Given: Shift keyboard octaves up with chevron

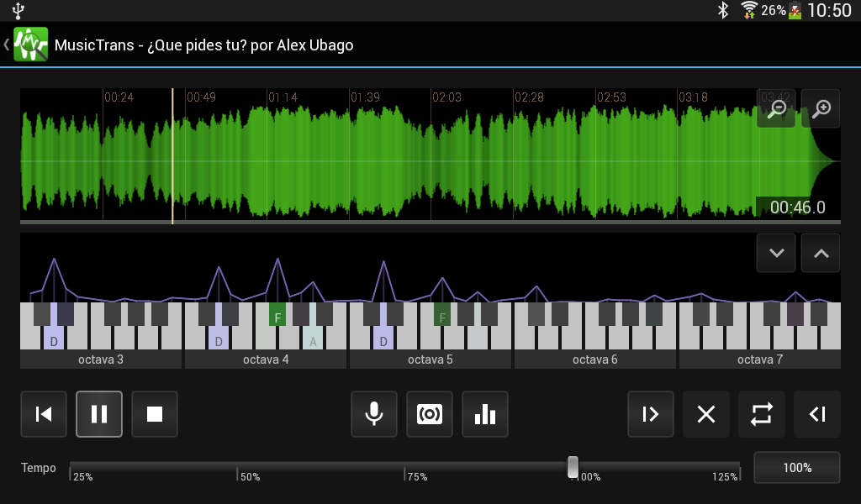Looking at the screenshot, I should 821,253.
